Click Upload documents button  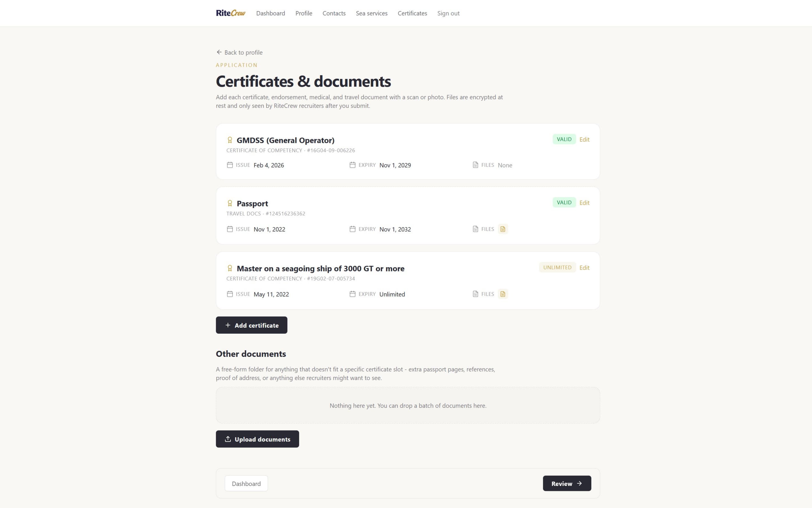pyautogui.click(x=257, y=439)
